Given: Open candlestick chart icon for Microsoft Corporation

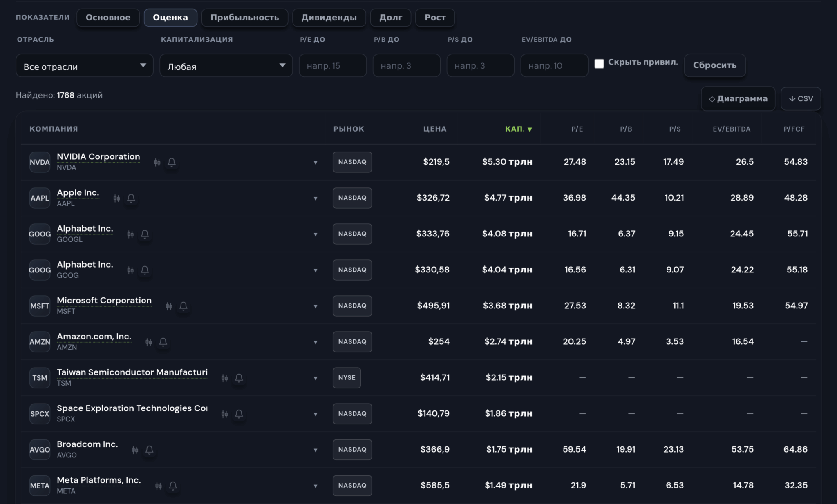Looking at the screenshot, I should [169, 306].
